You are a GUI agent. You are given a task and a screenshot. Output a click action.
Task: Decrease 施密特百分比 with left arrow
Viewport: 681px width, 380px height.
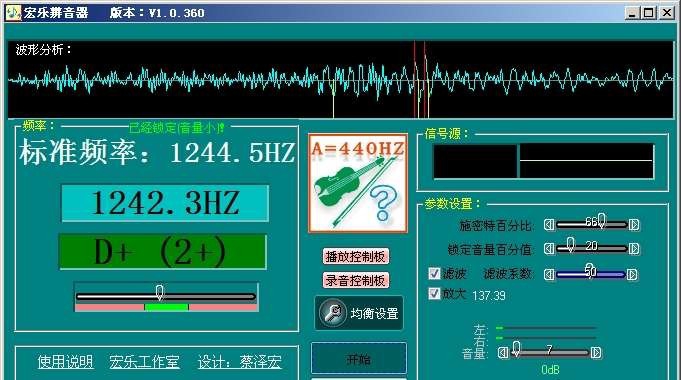pyautogui.click(x=549, y=225)
